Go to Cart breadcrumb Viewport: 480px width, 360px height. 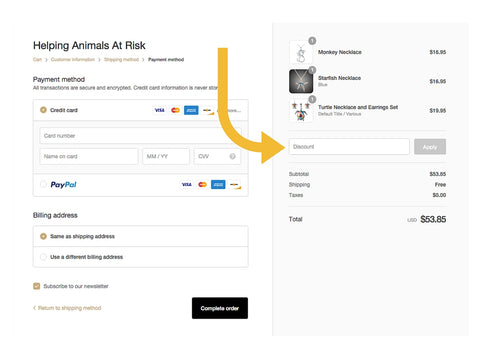pos(37,60)
